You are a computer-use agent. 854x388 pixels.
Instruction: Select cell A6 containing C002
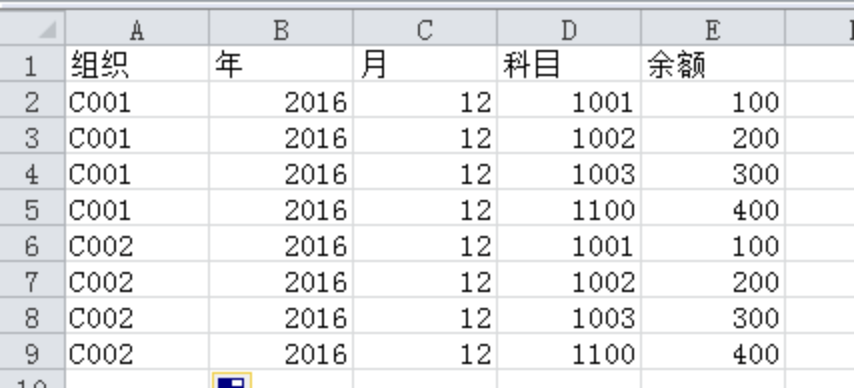137,244
